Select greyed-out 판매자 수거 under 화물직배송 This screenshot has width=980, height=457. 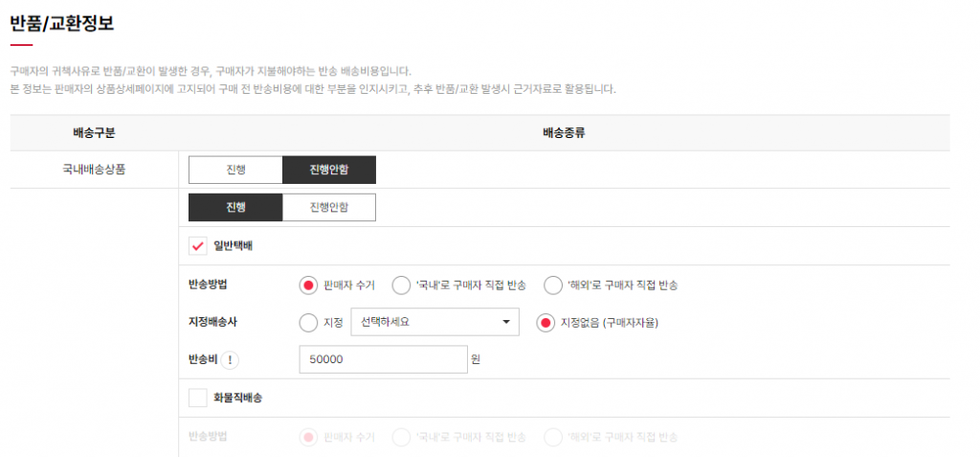pos(308,437)
